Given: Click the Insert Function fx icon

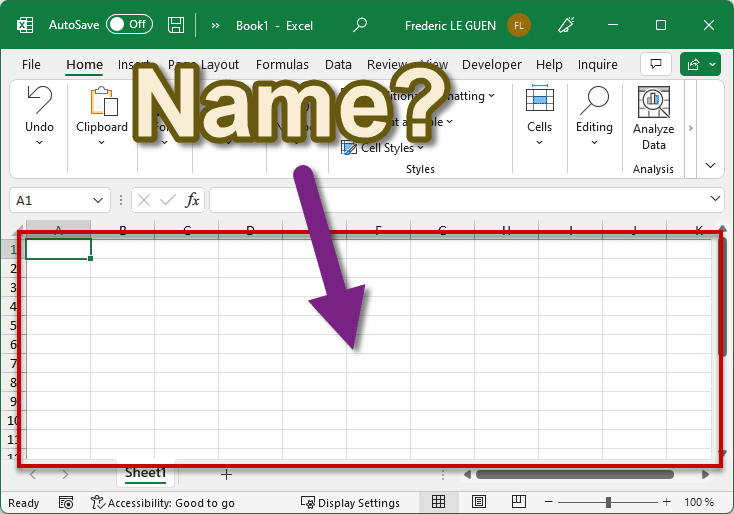Looking at the screenshot, I should (192, 200).
